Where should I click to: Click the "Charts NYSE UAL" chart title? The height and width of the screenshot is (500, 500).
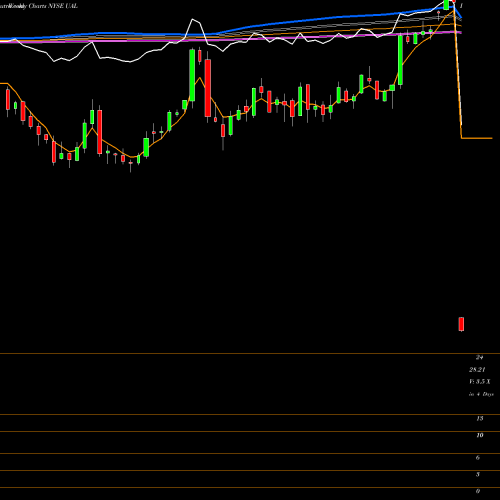(53, 6)
